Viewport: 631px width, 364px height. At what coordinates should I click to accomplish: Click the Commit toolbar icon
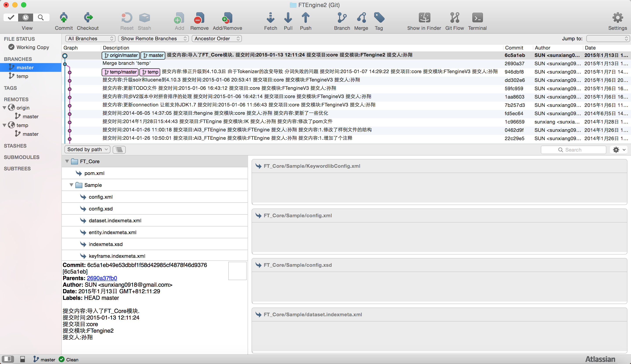point(64,18)
